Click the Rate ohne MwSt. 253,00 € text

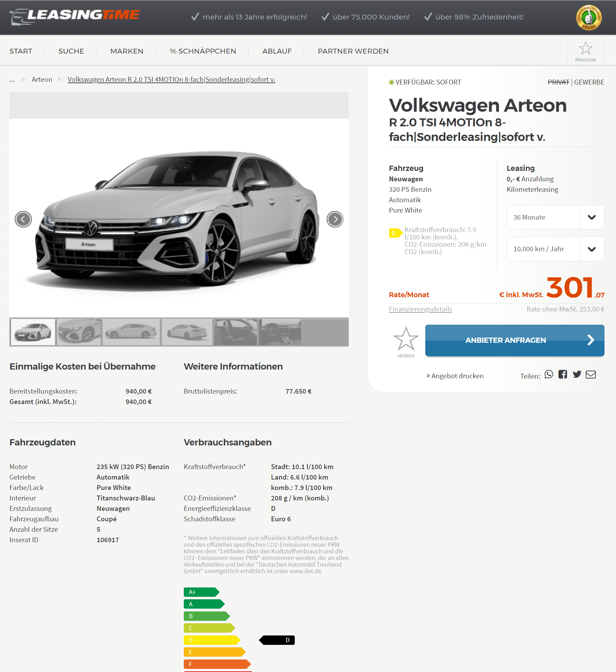pos(566,309)
